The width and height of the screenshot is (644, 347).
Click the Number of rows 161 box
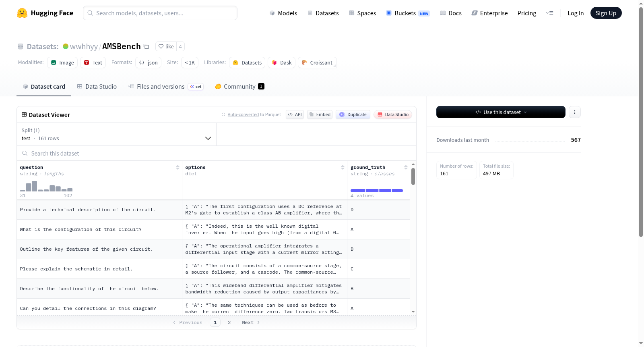(456, 170)
